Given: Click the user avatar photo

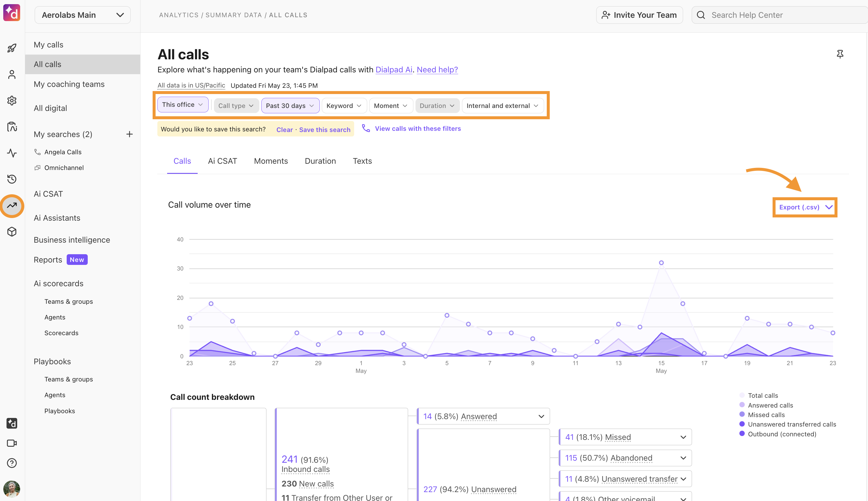Looking at the screenshot, I should pyautogui.click(x=12, y=489).
